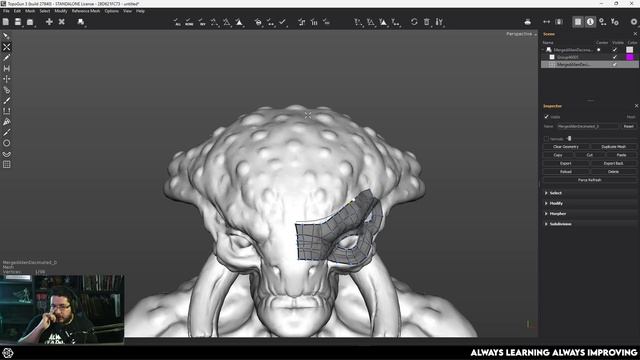The image size is (640, 360).
Task: Toggle the Visible checkbox in Inspector
Action: (x=547, y=117)
